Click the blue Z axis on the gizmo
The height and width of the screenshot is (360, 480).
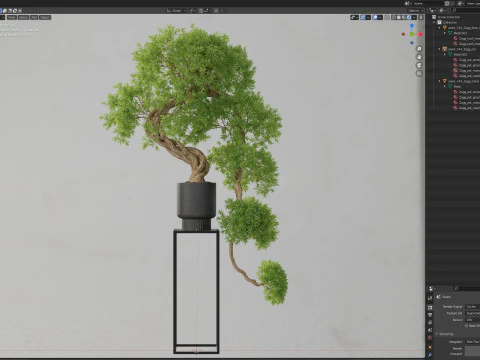click(412, 26)
